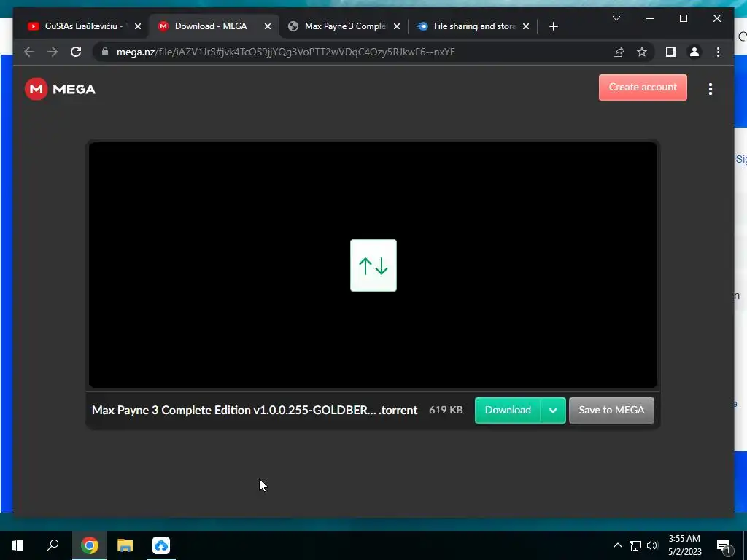Open the tab search chevron
This screenshot has height=560, width=747.
click(616, 18)
